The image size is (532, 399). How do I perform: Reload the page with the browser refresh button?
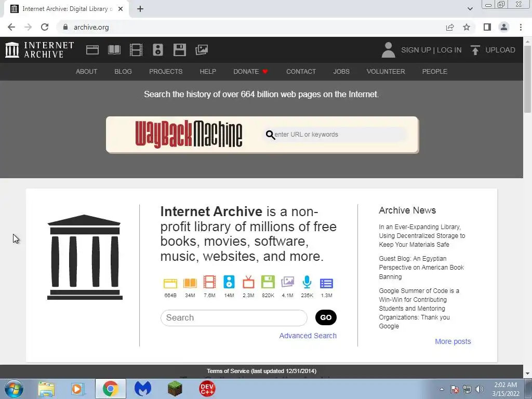(45, 27)
